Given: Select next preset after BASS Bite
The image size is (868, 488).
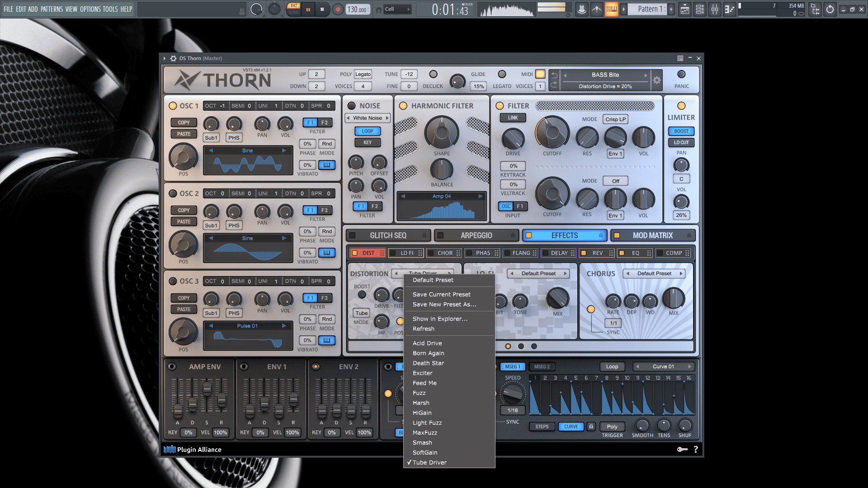Looking at the screenshot, I should click(x=646, y=75).
